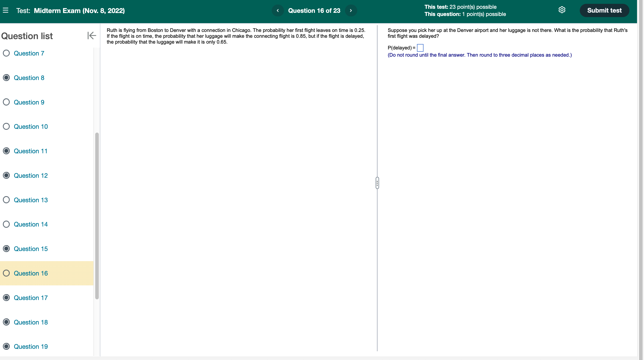Click the right chevron beside Question 16

(351, 10)
